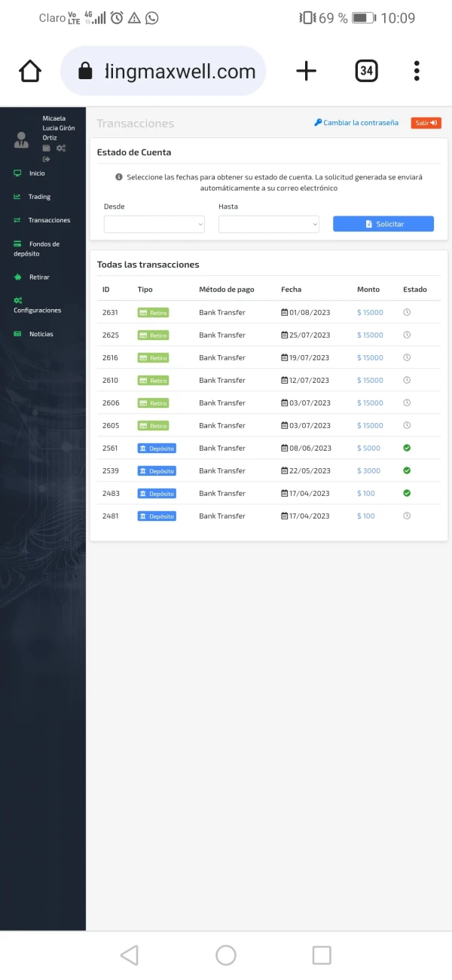Tap the browser home icon

(x=30, y=72)
